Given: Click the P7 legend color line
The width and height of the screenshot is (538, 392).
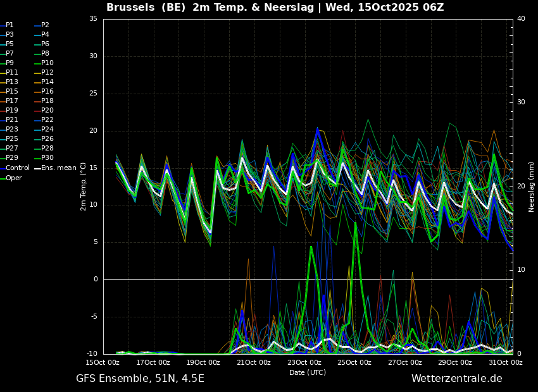Looking at the screenshot, I should pyautogui.click(x=3, y=54).
